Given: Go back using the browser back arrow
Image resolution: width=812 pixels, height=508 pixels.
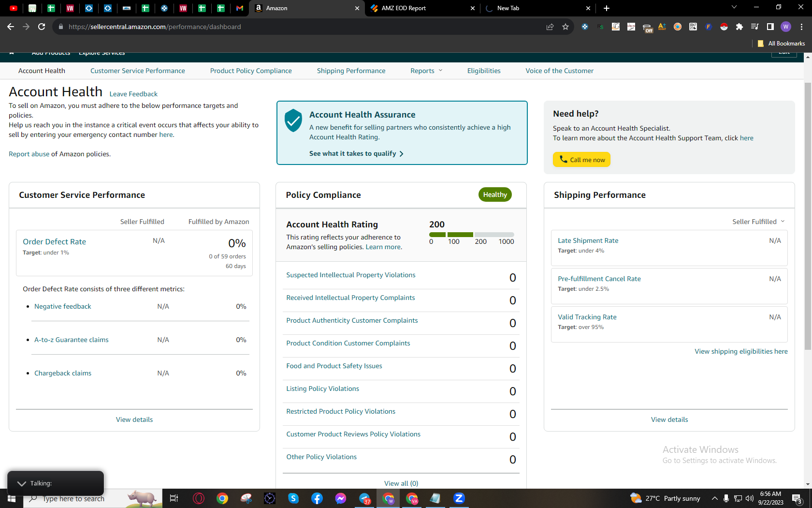Looking at the screenshot, I should pos(11,27).
